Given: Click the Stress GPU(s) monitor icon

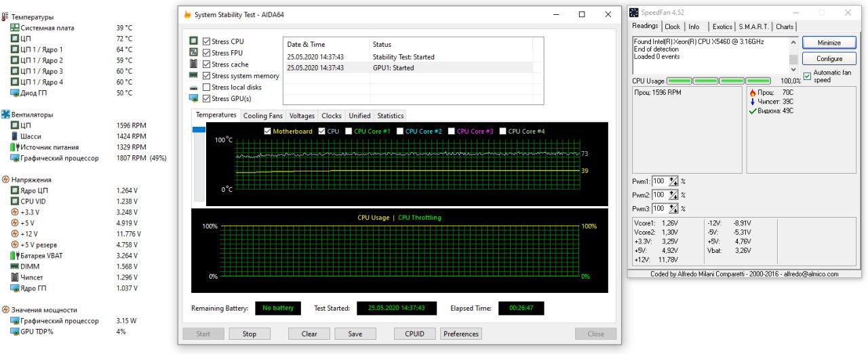Looking at the screenshot, I should pos(193,99).
